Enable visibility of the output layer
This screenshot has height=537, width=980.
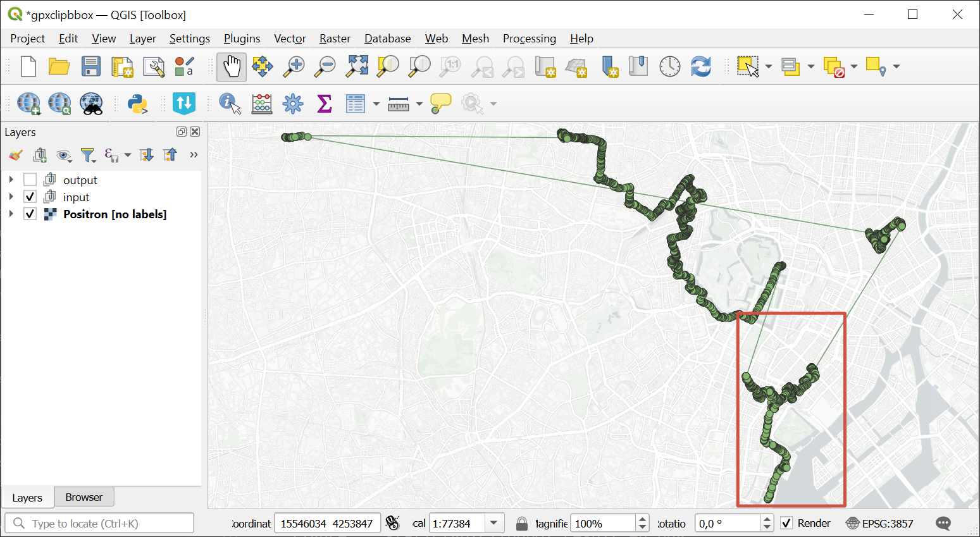click(x=30, y=179)
